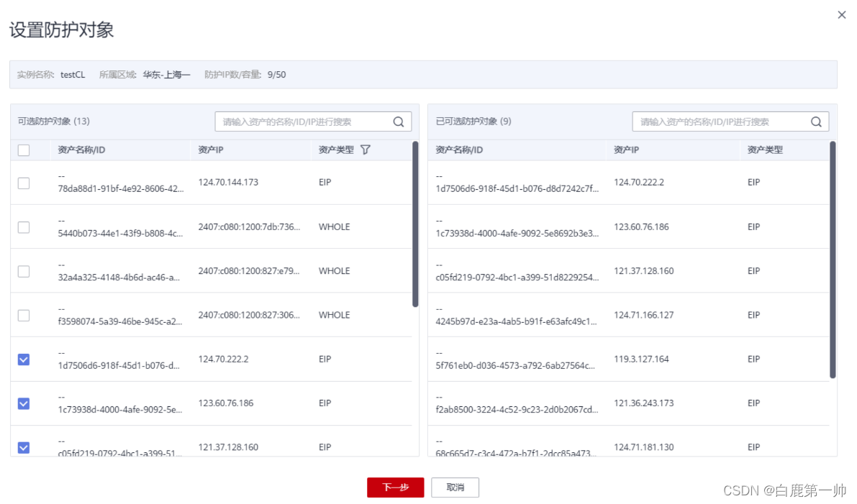Click the ID c05fd219-0792-4bc1-a399-51d8229254...
857x504 pixels.
tap(517, 278)
